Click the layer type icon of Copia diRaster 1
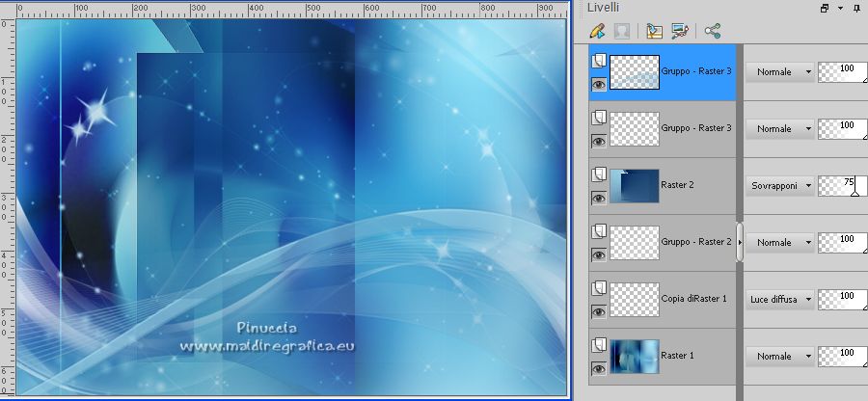The width and height of the screenshot is (868, 401). (599, 289)
